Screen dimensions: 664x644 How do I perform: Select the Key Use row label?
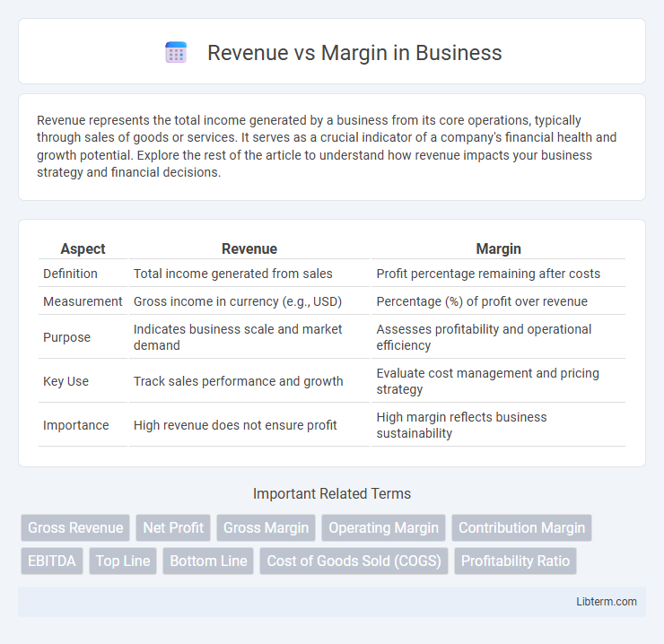[66, 381]
